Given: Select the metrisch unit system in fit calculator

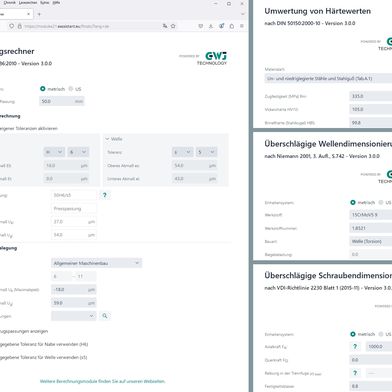Looking at the screenshot, I should (43, 89).
